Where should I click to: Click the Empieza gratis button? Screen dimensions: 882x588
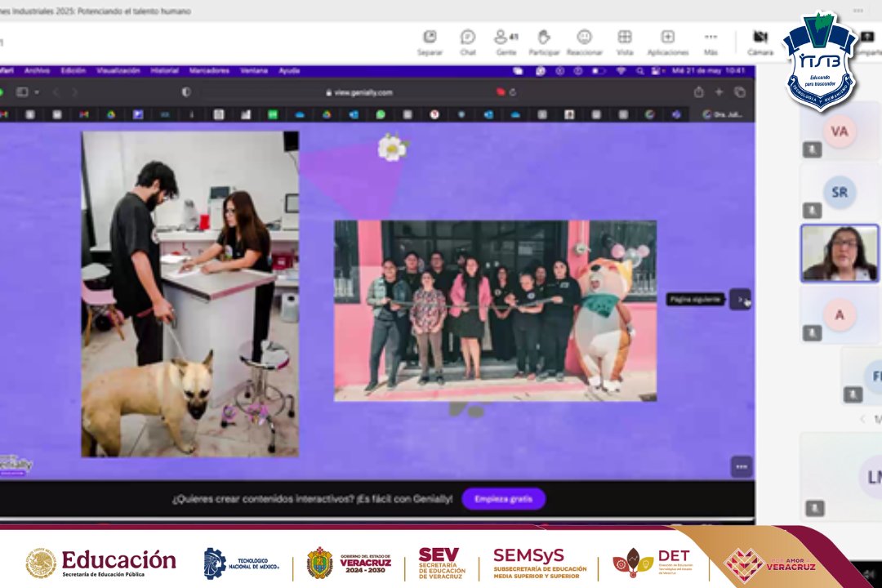click(503, 499)
